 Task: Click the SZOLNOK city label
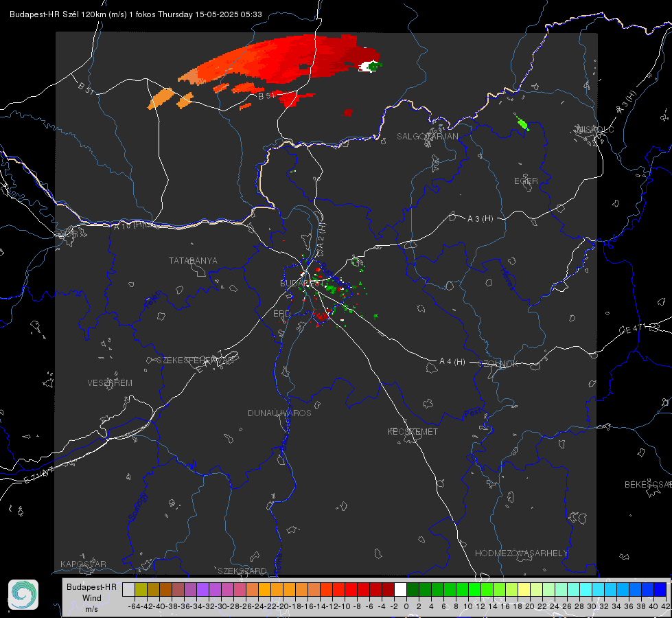(x=498, y=364)
